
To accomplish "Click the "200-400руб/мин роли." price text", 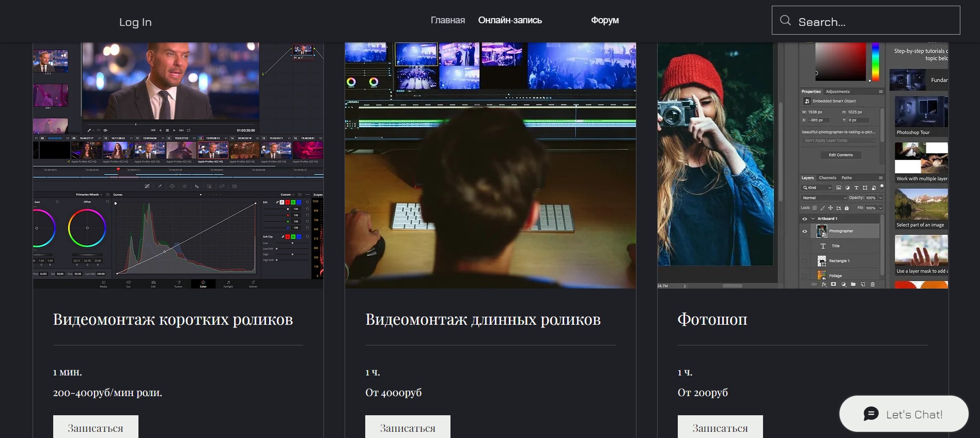I will (107, 393).
